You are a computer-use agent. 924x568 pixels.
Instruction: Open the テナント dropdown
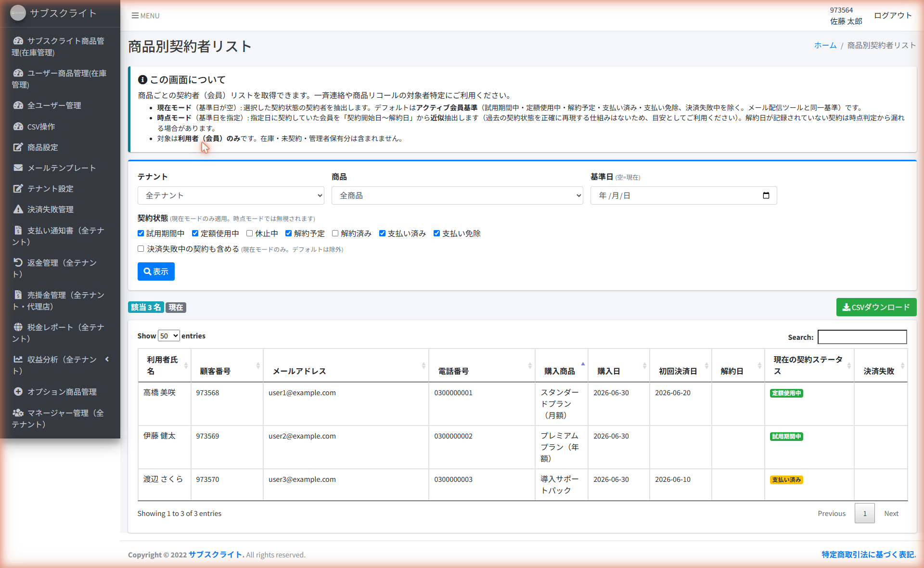point(231,195)
